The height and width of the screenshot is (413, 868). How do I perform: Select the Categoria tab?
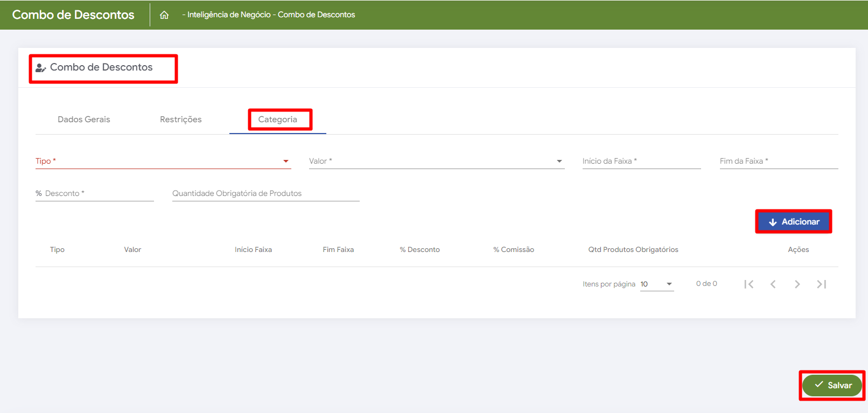[278, 120]
